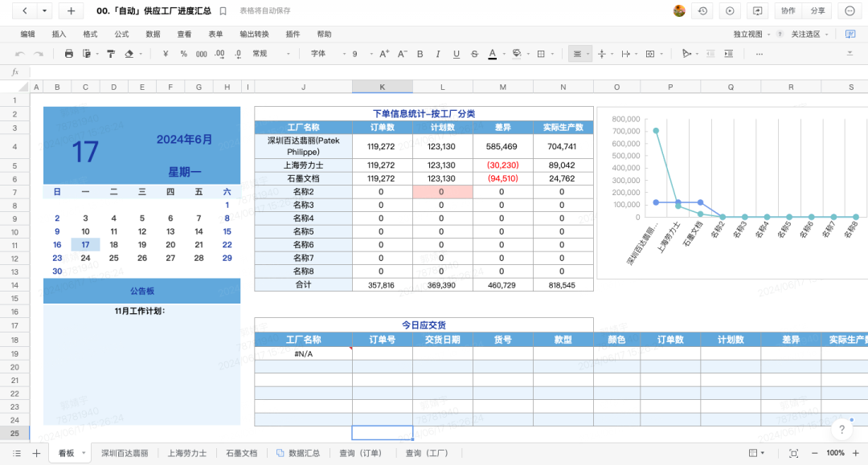Expand the dropdown beside the back arrow

(x=45, y=10)
